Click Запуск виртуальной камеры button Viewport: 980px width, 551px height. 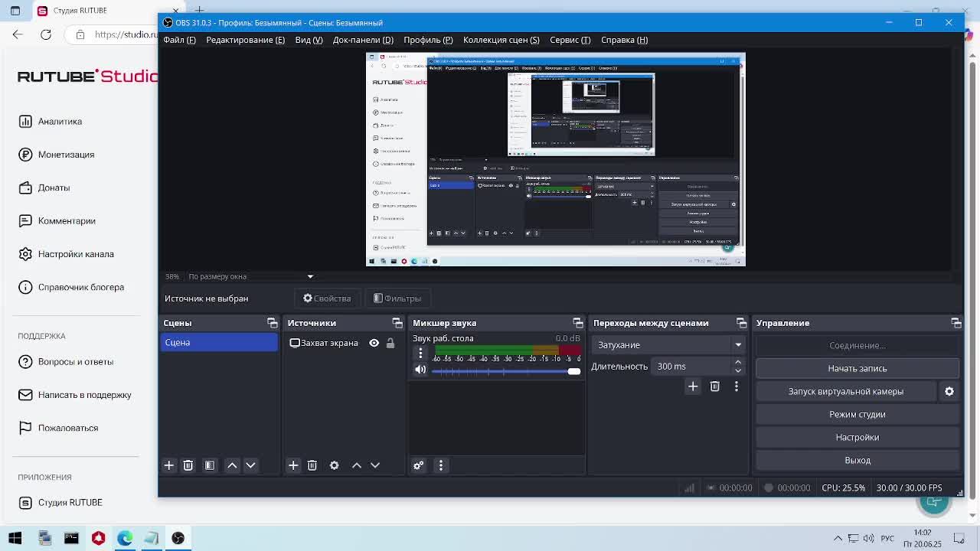click(846, 391)
